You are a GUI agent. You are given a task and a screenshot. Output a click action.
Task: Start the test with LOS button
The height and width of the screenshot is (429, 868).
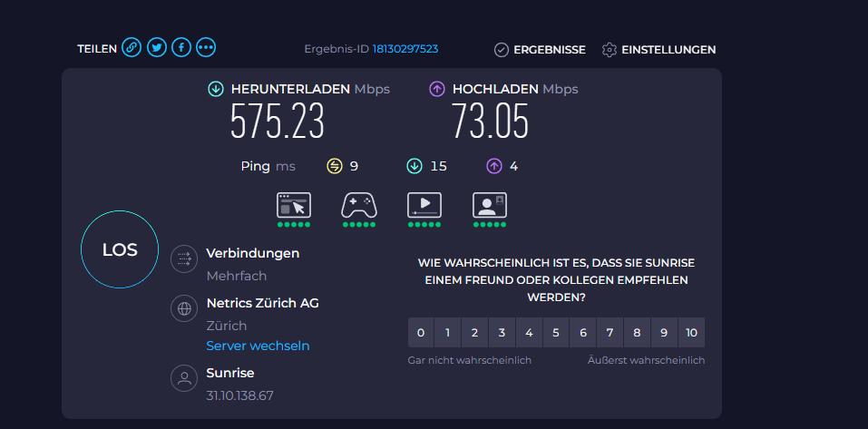[120, 250]
